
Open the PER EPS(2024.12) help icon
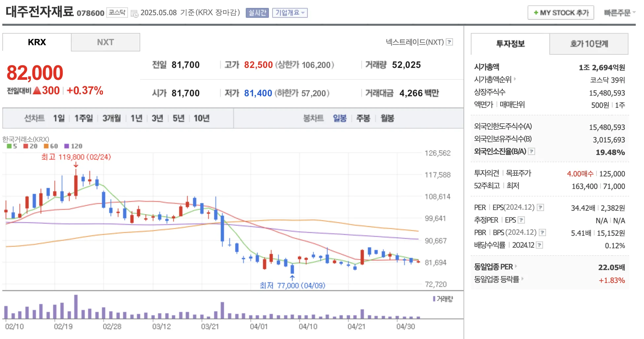540,207
